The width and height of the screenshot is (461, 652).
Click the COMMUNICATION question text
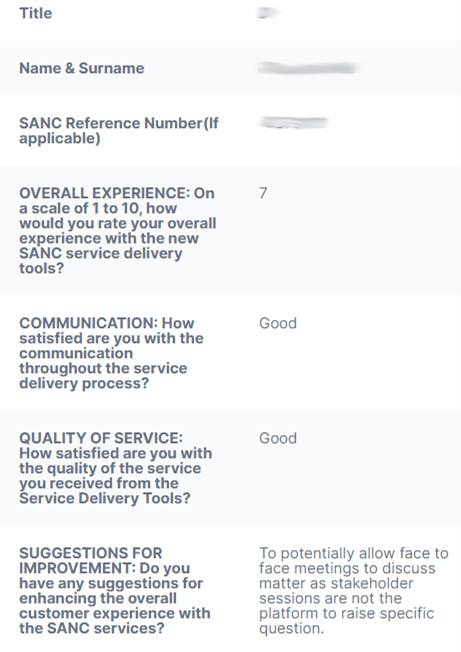coord(111,353)
